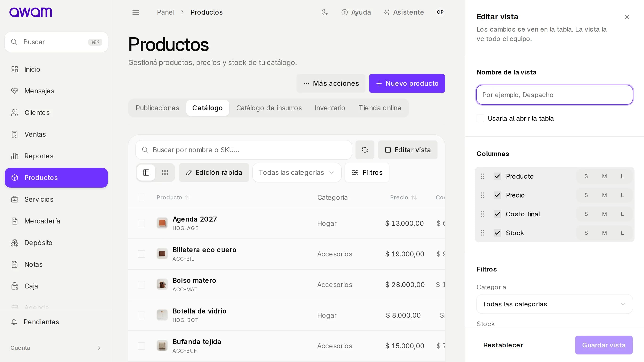Viewport: 644px width, 362px height.
Task: Refresh the product table
Action: [x=365, y=150]
